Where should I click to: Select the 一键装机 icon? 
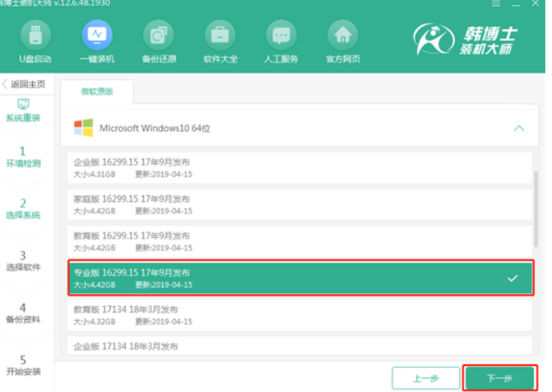click(x=97, y=35)
